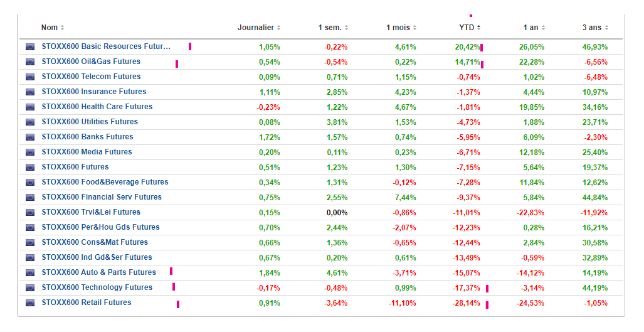Open STOXX600 Food&Beverage Futures link
The height and width of the screenshot is (332, 644).
pos(105,182)
